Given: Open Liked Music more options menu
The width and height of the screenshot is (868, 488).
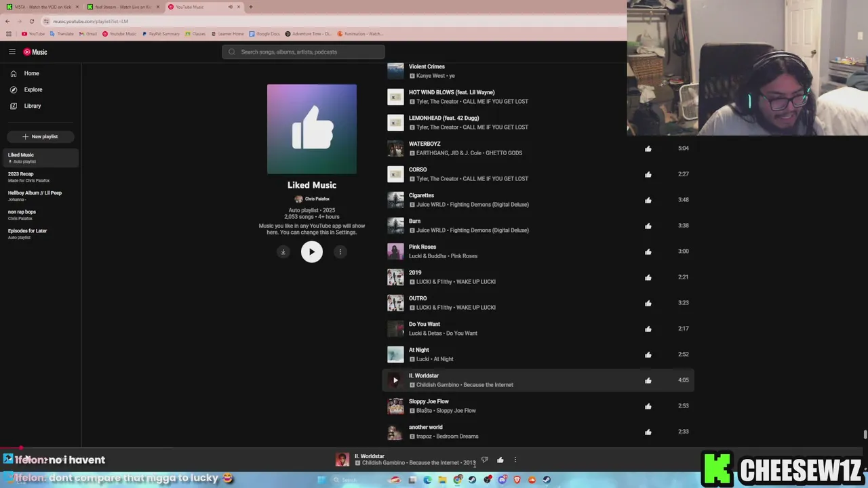Looking at the screenshot, I should click(340, 251).
